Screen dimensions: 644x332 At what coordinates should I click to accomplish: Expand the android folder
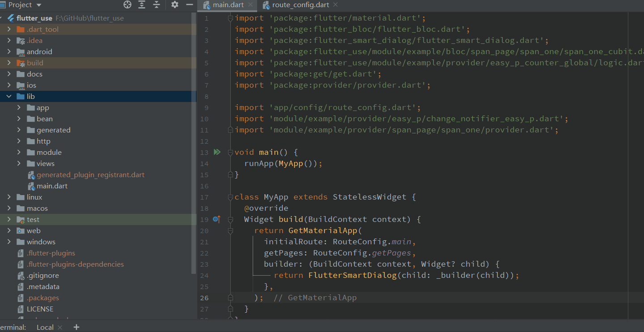click(x=9, y=51)
